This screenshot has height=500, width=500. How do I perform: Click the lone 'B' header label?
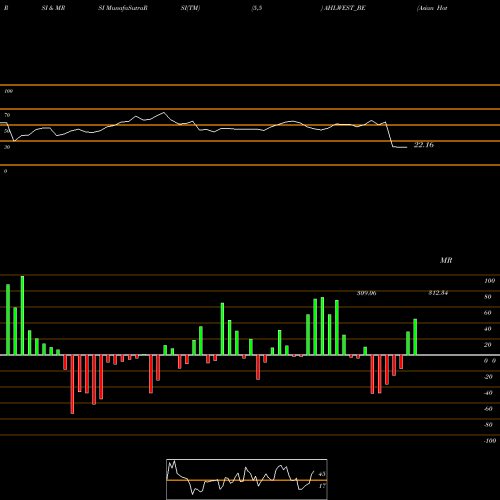point(6,8)
